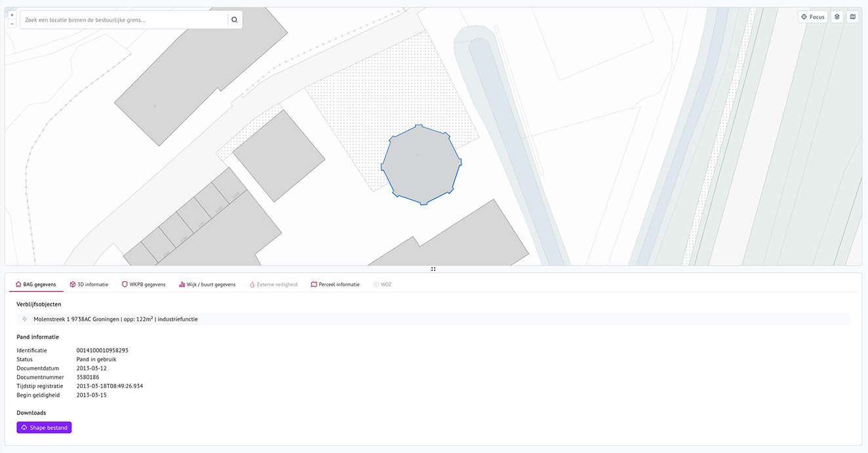The image size is (868, 453).
Task: Click the 3D cube icon on 3D informatie
Action: pos(72,284)
